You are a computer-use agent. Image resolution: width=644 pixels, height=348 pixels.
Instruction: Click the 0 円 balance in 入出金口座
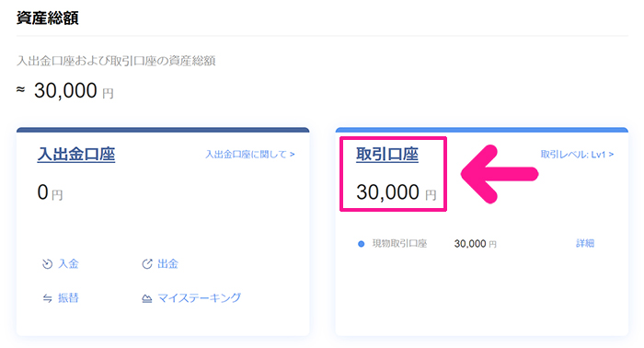point(50,192)
